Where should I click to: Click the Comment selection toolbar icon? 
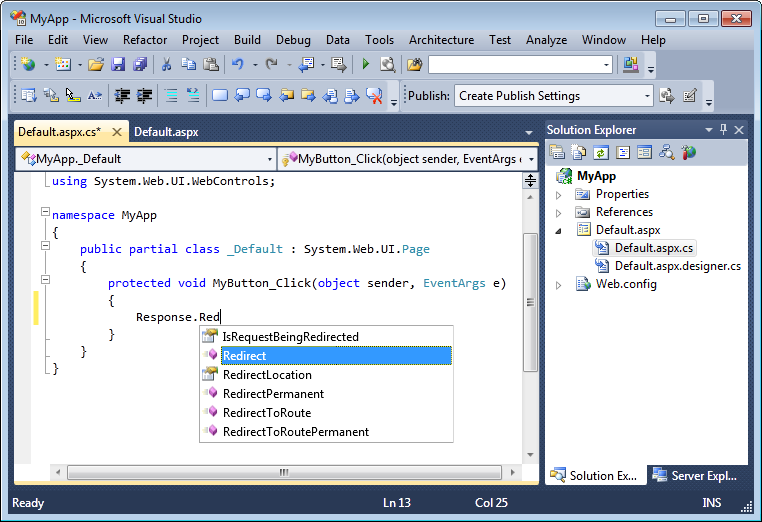pos(171,95)
